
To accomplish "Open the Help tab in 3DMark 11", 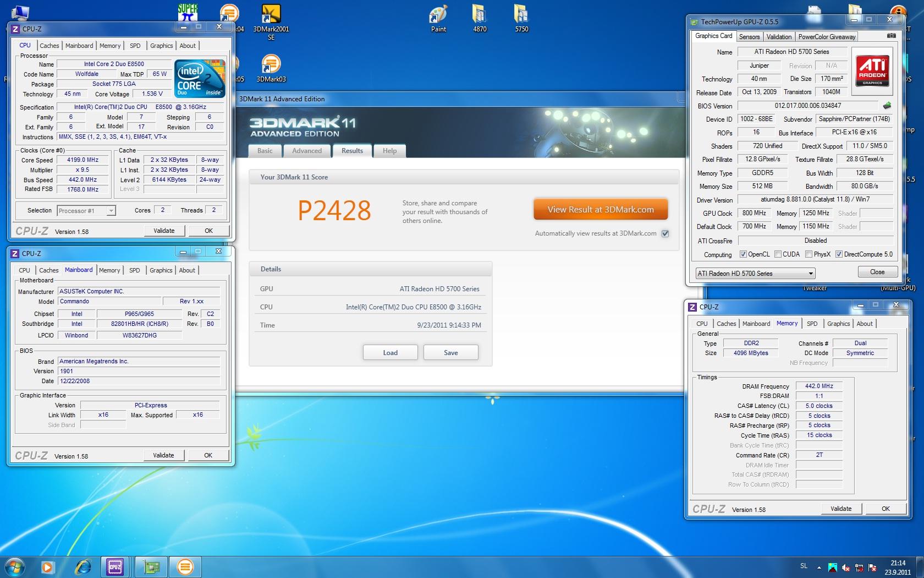I will tap(389, 151).
